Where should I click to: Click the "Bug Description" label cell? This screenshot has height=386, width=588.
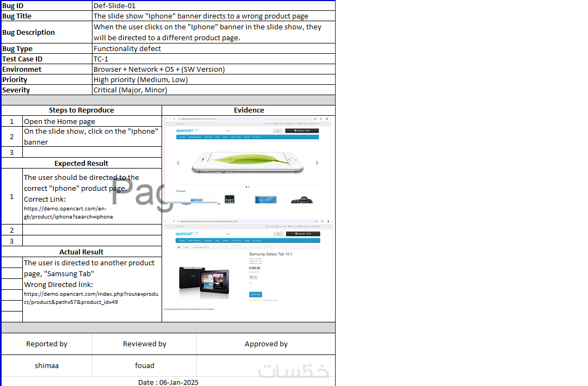pos(47,32)
